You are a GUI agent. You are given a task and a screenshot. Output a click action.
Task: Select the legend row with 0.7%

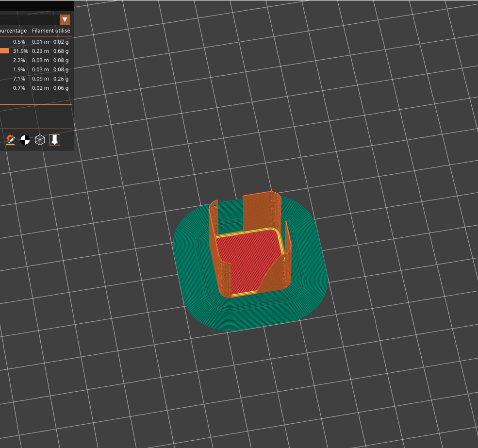click(x=36, y=88)
